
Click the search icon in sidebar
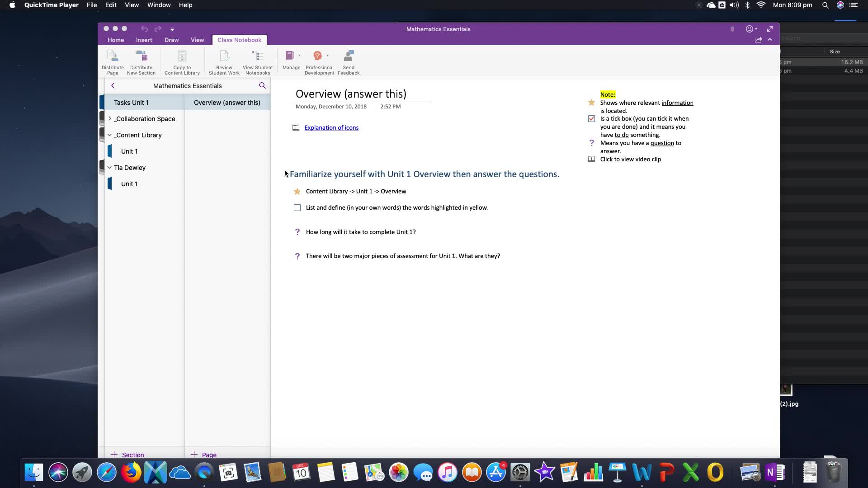pos(263,85)
